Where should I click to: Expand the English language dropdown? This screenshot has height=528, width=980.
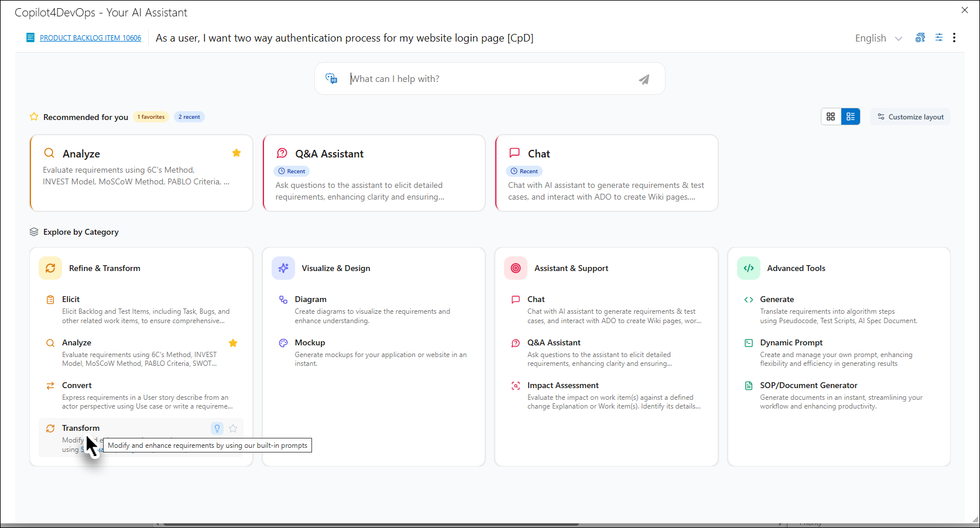[x=878, y=38]
